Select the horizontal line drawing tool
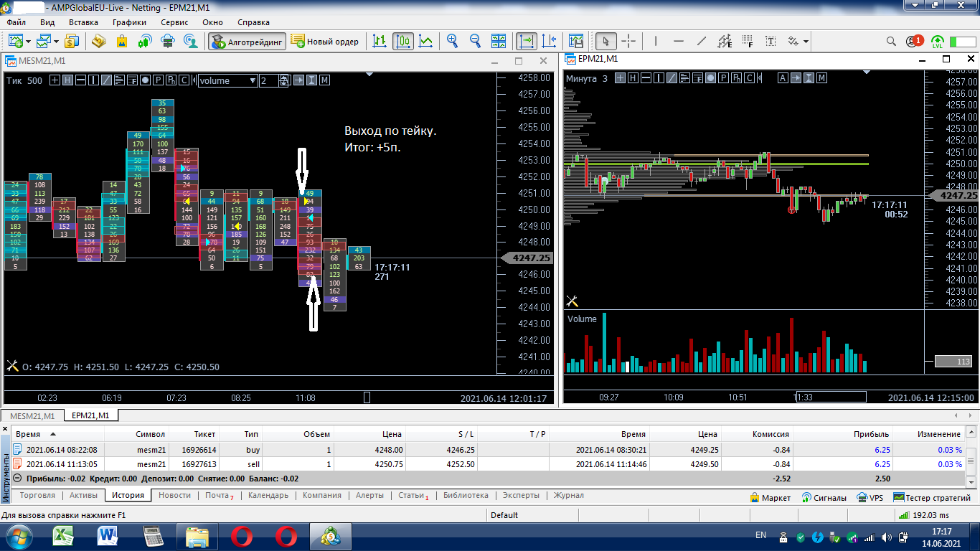Screen dimensions: 980x551 click(x=679, y=41)
